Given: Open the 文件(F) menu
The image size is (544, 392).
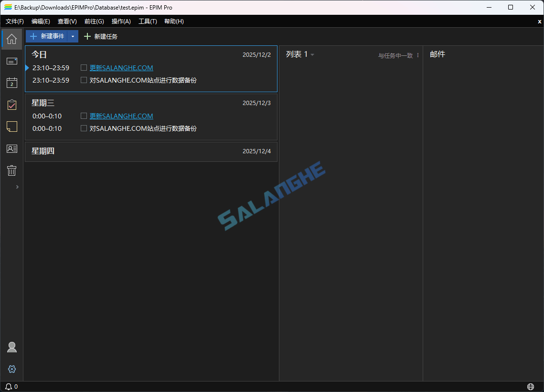Looking at the screenshot, I should tap(15, 21).
